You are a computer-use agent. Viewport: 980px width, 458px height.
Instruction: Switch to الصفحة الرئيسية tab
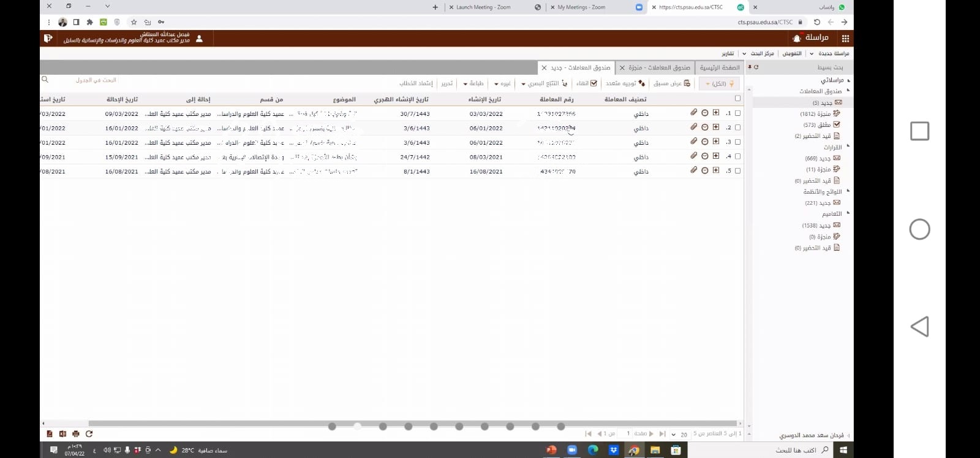(720, 67)
